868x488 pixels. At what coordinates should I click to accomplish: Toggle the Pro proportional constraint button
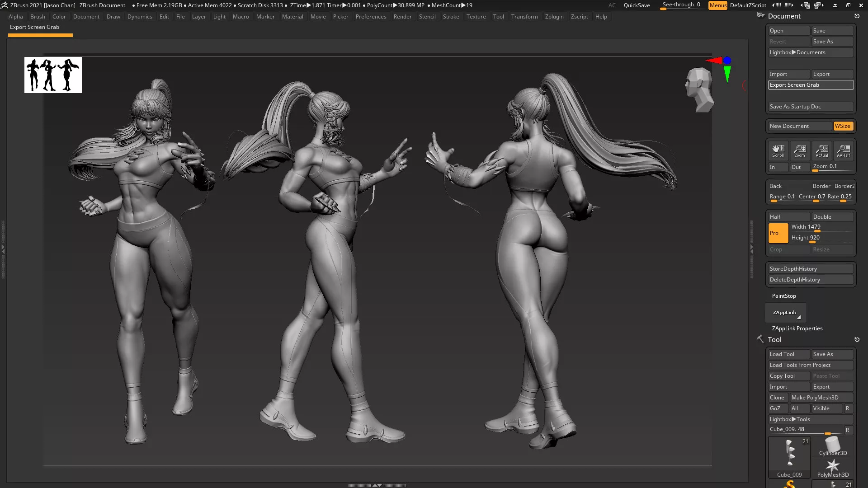pos(778,233)
